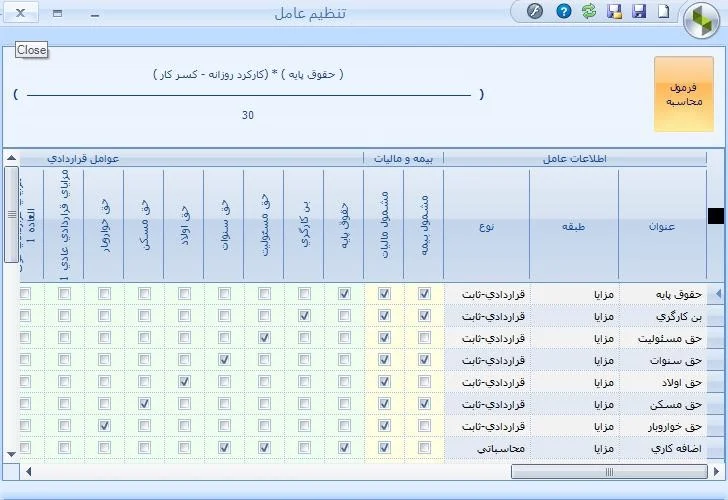Enable مشمول بیمه for حق اولاد row
The image size is (728, 500).
click(x=424, y=382)
